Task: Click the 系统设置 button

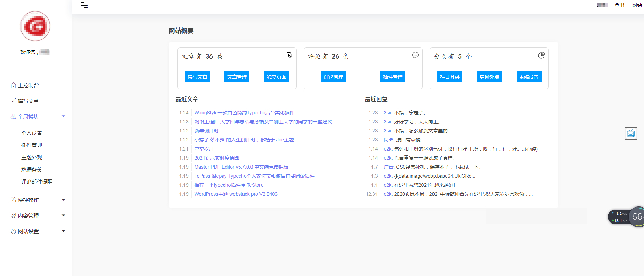Action: pos(529,77)
